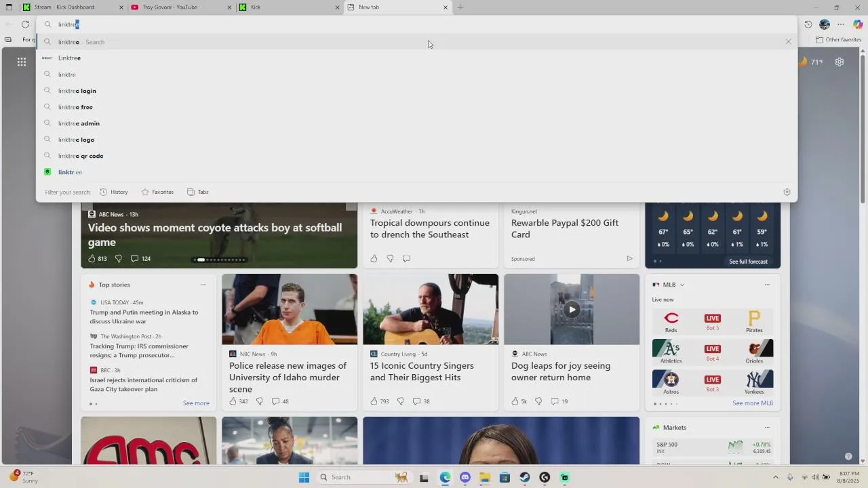Open Rewarble Paypal $200 Gift Card ad
Viewport: 868px width, 488px height.
click(565, 228)
